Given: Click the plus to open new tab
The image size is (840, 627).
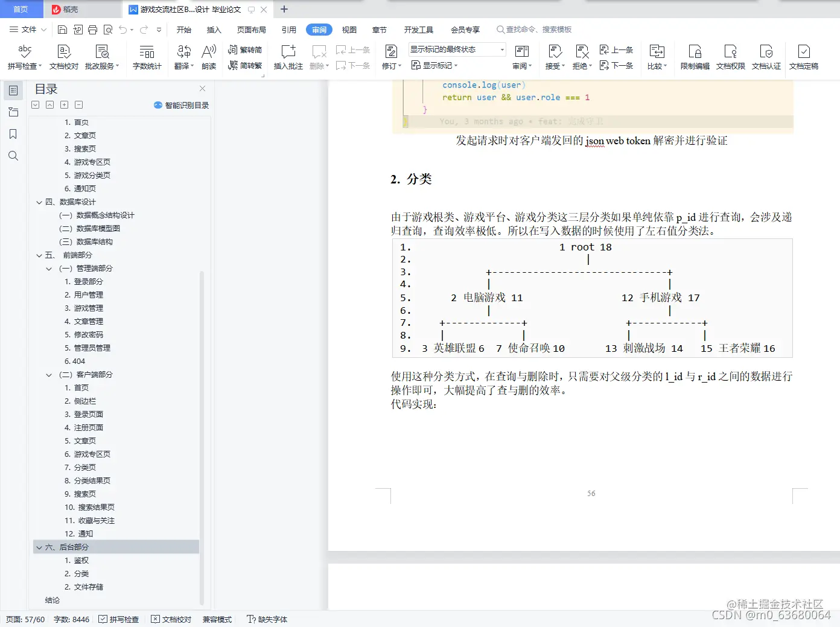Looking at the screenshot, I should click(x=284, y=9).
